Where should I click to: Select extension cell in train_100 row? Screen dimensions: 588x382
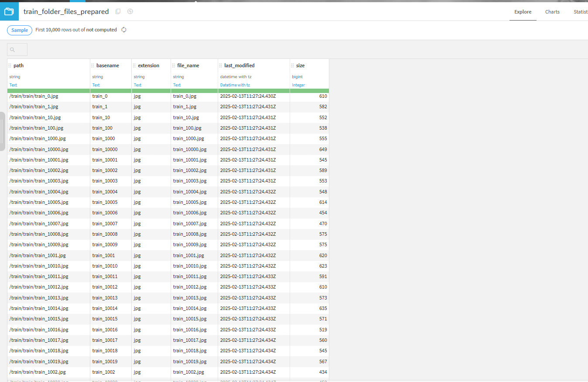[151, 128]
